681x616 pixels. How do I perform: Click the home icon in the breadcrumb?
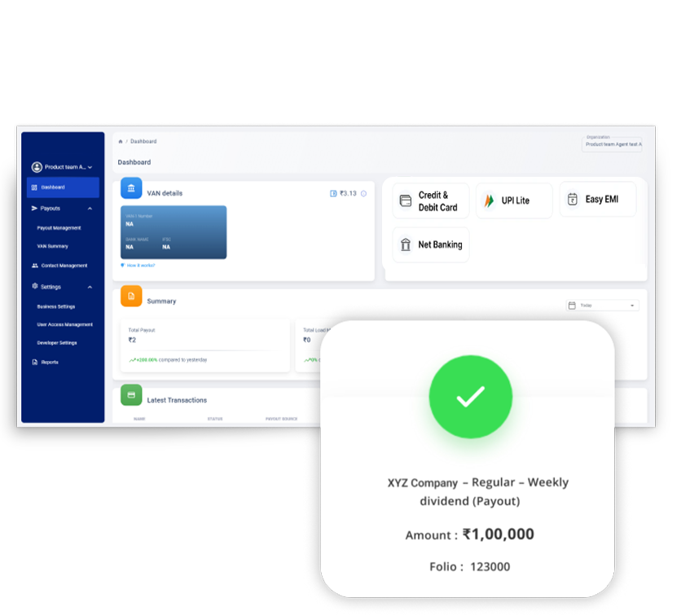(121, 142)
